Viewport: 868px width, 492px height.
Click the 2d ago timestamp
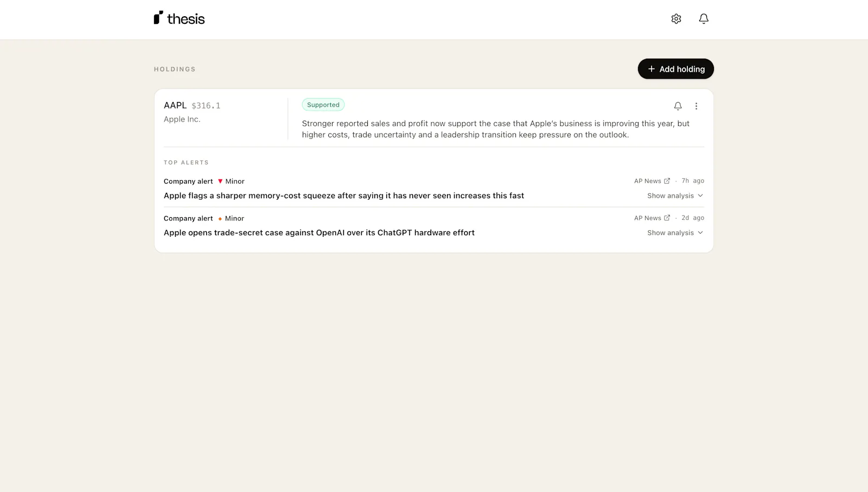point(693,218)
